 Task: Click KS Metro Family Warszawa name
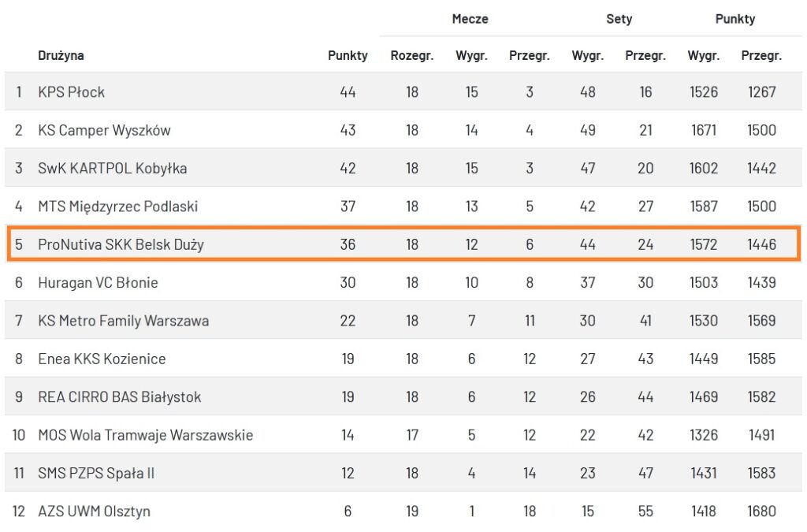click(123, 321)
